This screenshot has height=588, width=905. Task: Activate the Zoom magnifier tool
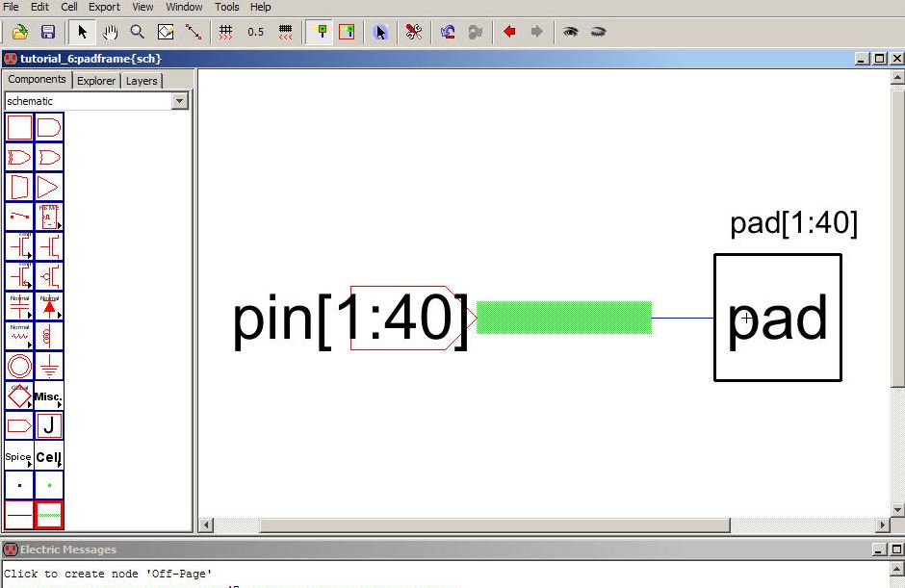138,32
